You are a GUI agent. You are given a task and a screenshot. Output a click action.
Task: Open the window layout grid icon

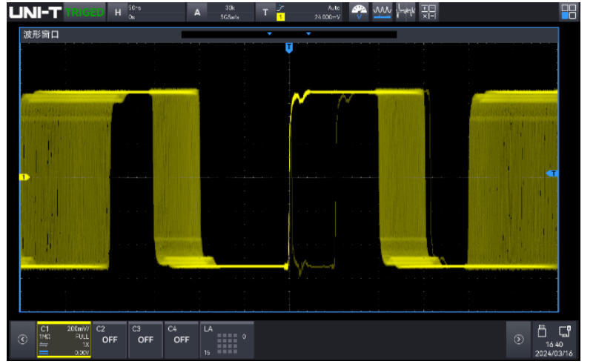tap(569, 12)
